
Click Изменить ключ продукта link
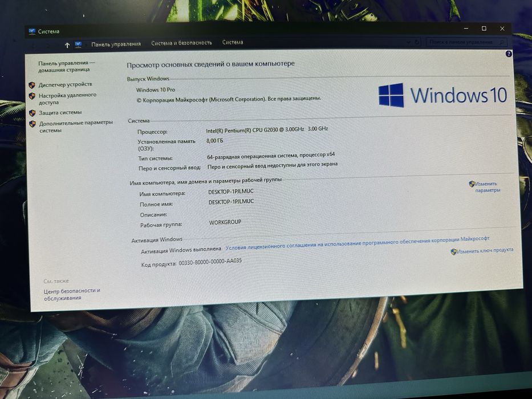[485, 251]
